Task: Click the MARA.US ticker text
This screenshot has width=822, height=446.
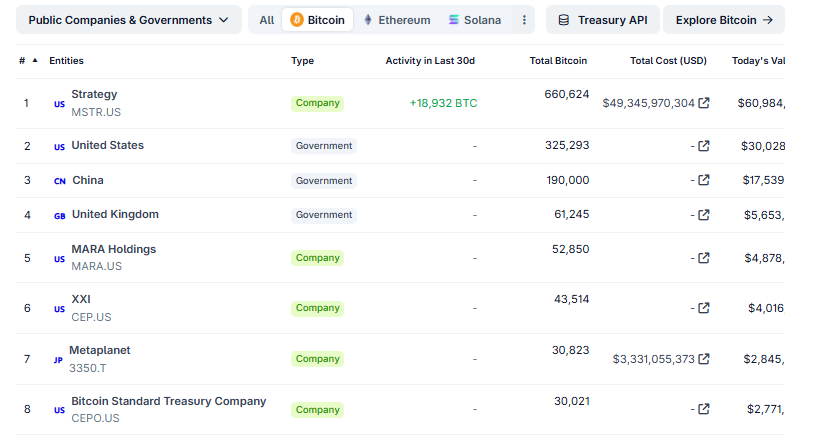Action: [x=96, y=266]
